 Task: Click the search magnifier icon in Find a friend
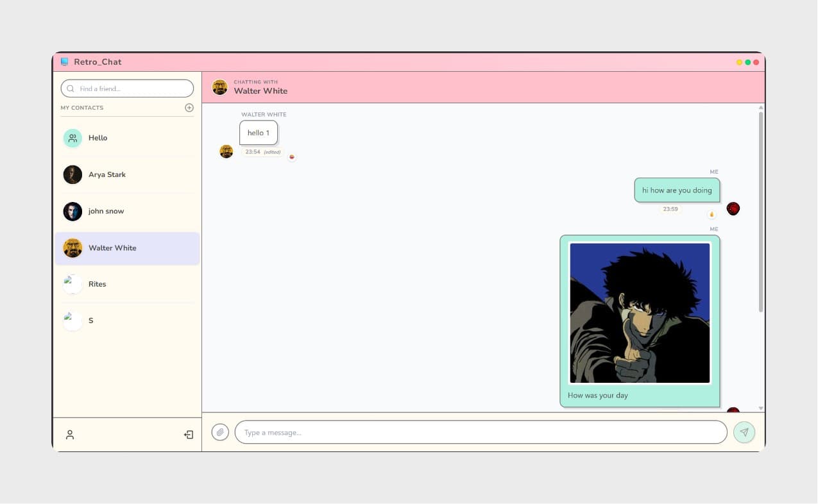point(71,88)
